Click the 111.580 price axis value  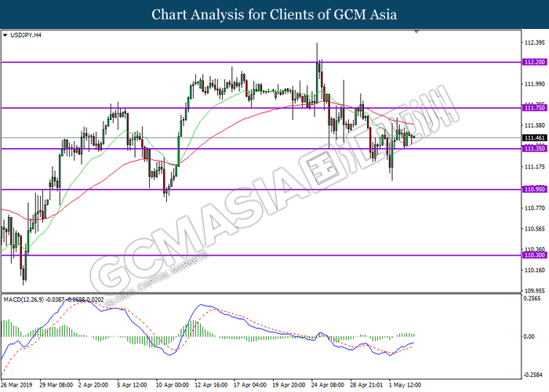535,125
